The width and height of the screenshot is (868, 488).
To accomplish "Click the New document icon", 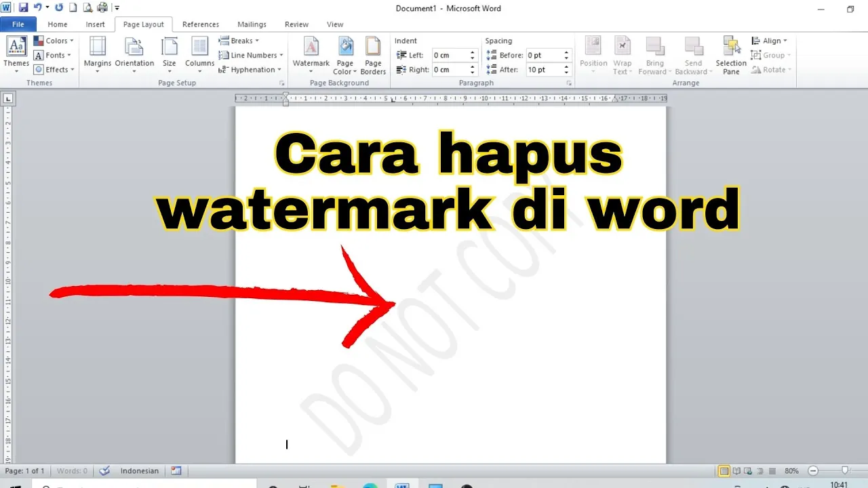I will pyautogui.click(x=73, y=7).
